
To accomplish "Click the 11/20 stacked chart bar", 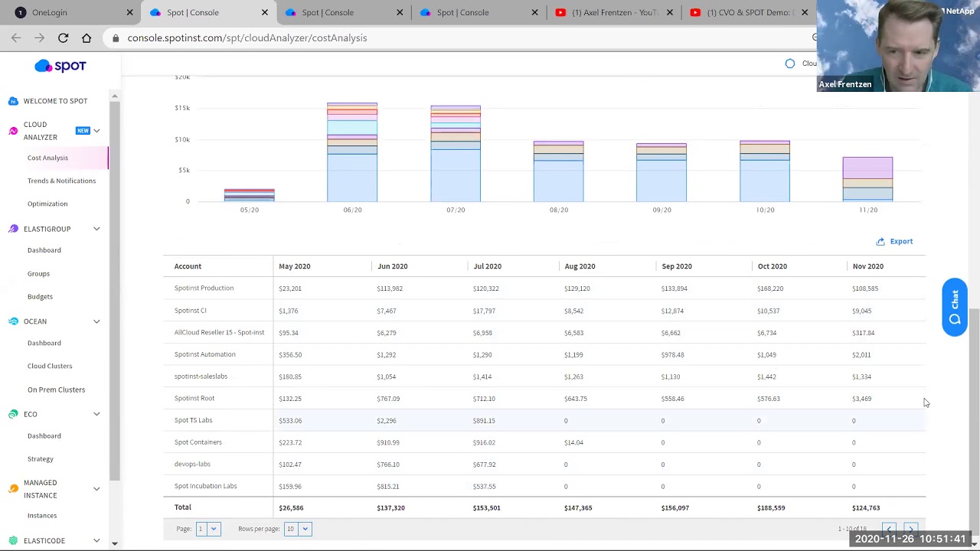I will click(x=867, y=179).
